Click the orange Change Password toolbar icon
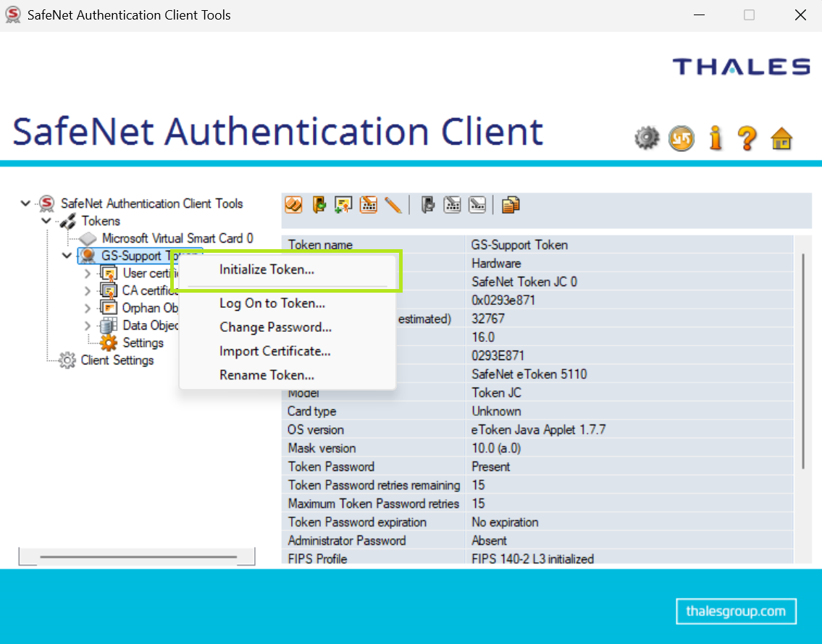The width and height of the screenshot is (822, 644). click(x=369, y=204)
